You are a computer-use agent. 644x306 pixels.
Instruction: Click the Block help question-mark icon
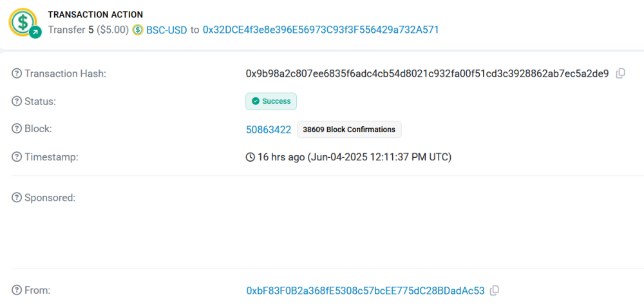[17, 129]
